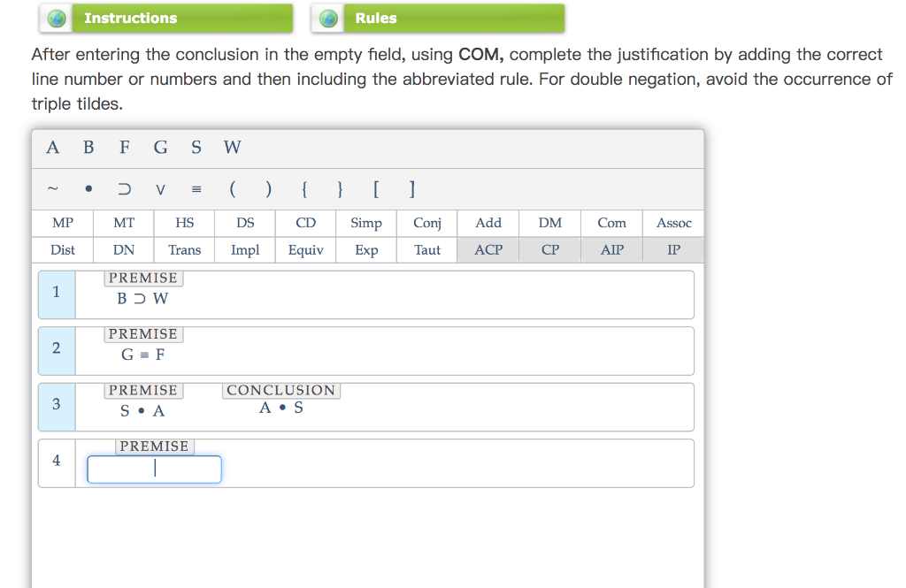
Task: Insert the tilde negation symbol
Action: click(x=53, y=188)
